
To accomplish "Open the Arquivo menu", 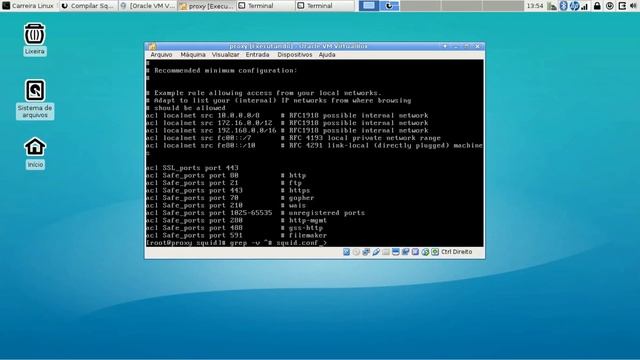I will coord(161,55).
